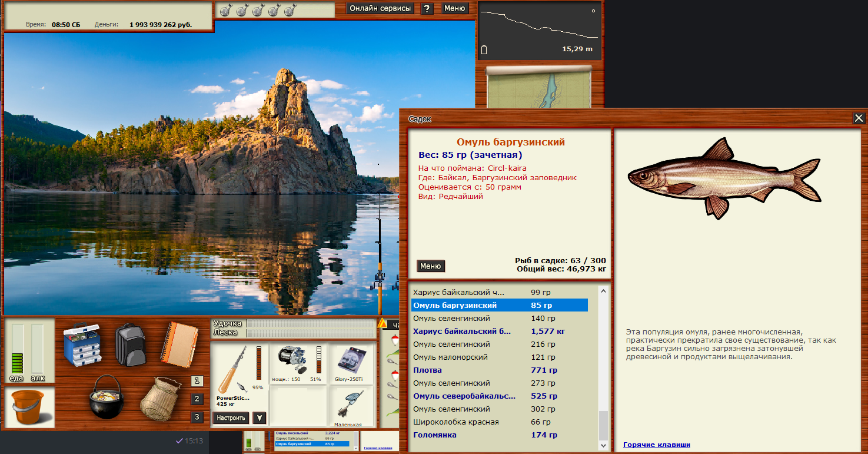Image resolution: width=868 pixels, height=454 pixels.
Task: Select the Glory-250Ti line slot
Action: [x=350, y=364]
